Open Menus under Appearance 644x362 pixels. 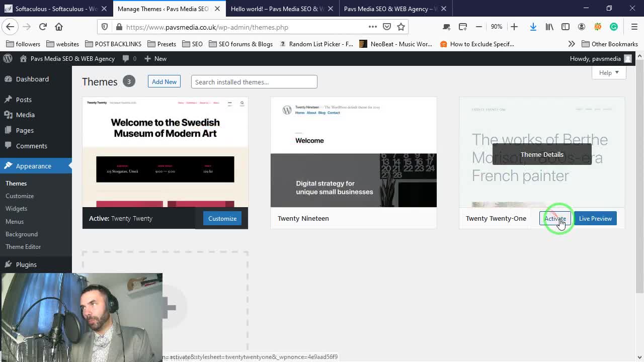[15, 222]
